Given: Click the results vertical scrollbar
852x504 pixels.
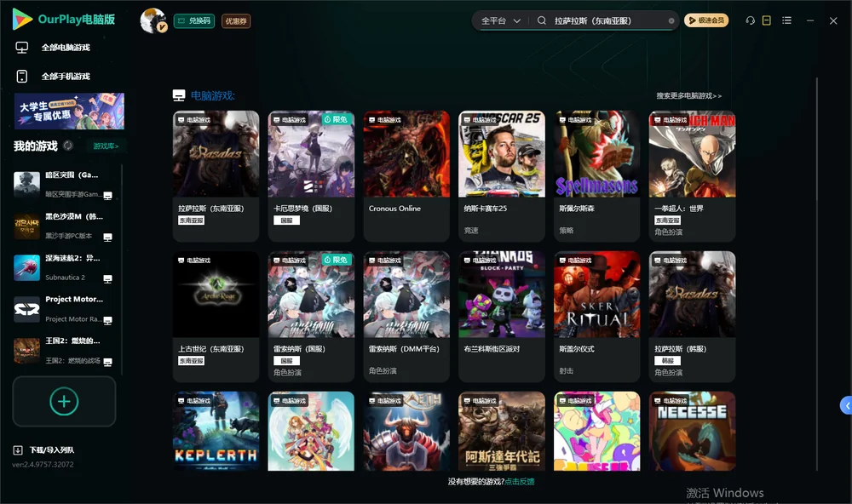Looking at the screenshot, I should [817, 274].
